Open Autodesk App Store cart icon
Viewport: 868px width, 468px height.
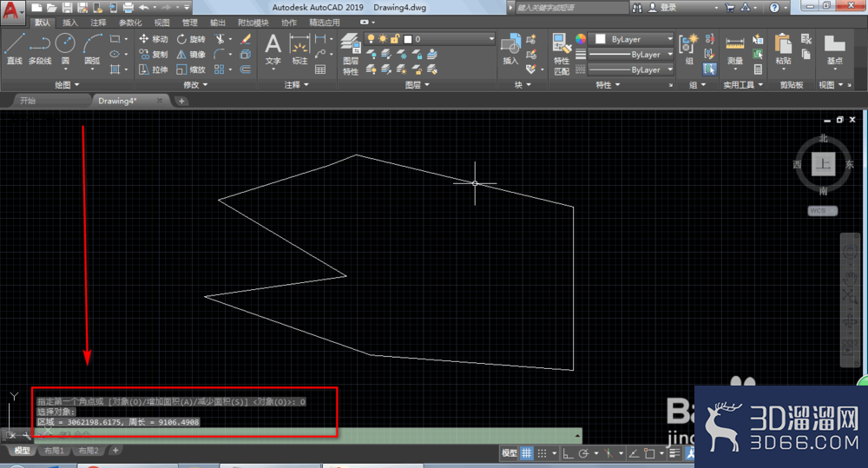click(730, 7)
